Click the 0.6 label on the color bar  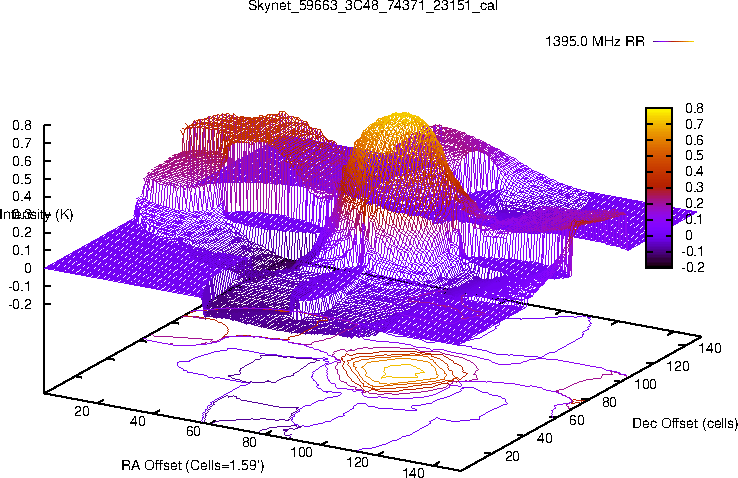pos(694,140)
